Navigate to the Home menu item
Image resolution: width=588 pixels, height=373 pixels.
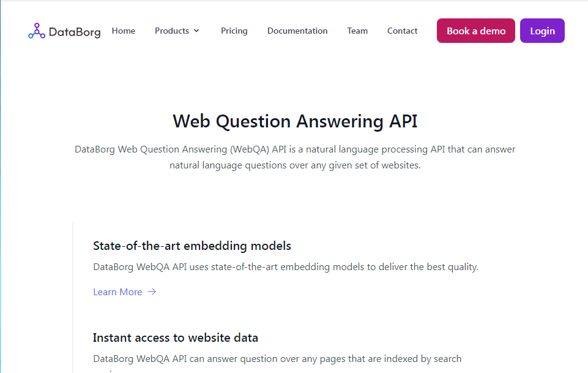123,31
